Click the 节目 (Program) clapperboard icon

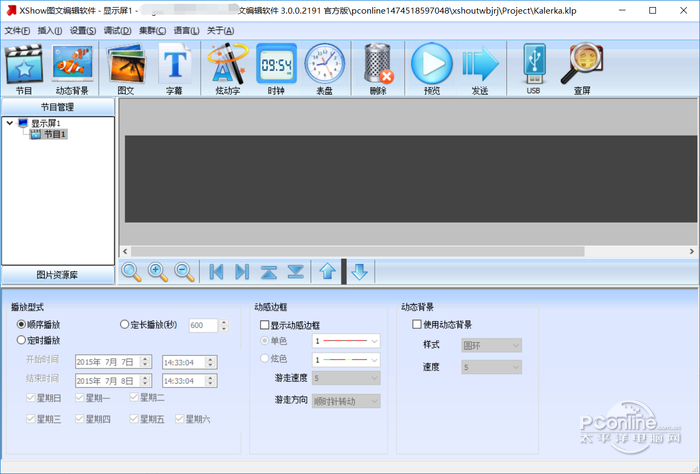[x=24, y=63]
